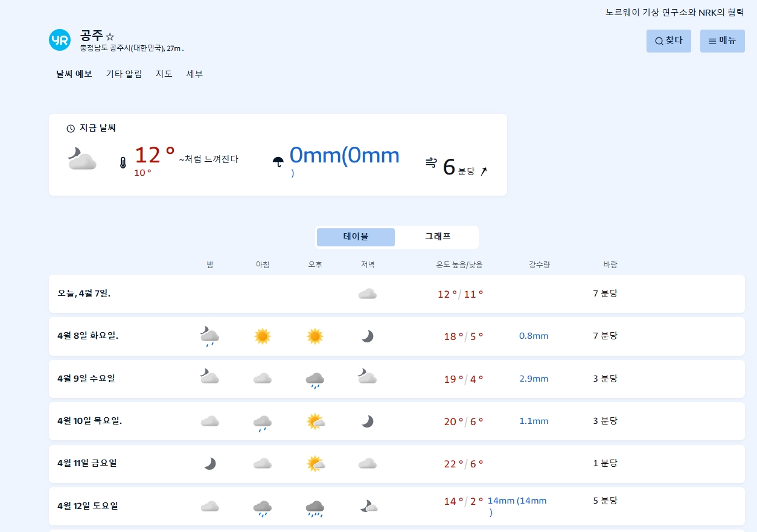Click April 11 morning cloud icon

[x=262, y=463]
